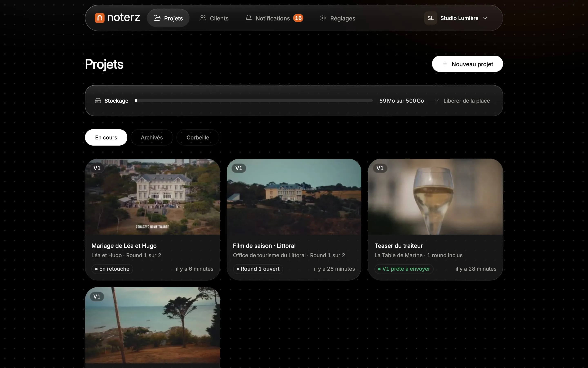
Task: Click the V1 prête à envoyer status pill
Action: coord(404,269)
